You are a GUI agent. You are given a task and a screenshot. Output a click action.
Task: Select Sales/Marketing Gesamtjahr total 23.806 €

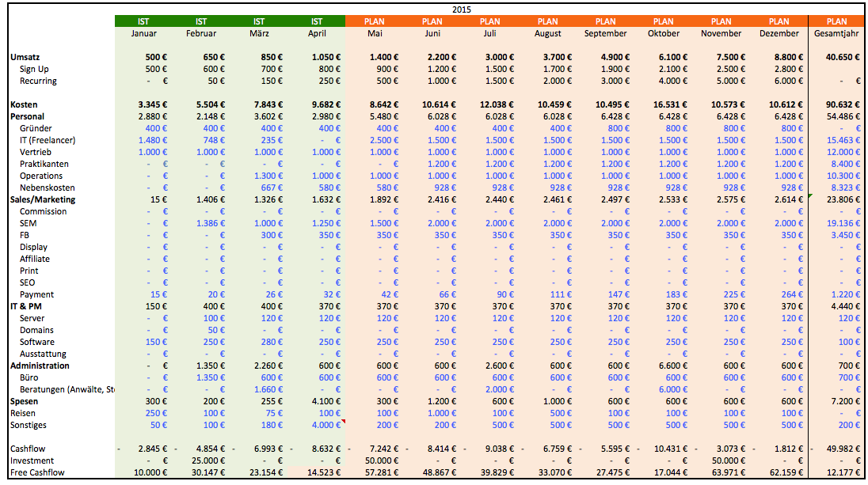click(x=843, y=199)
